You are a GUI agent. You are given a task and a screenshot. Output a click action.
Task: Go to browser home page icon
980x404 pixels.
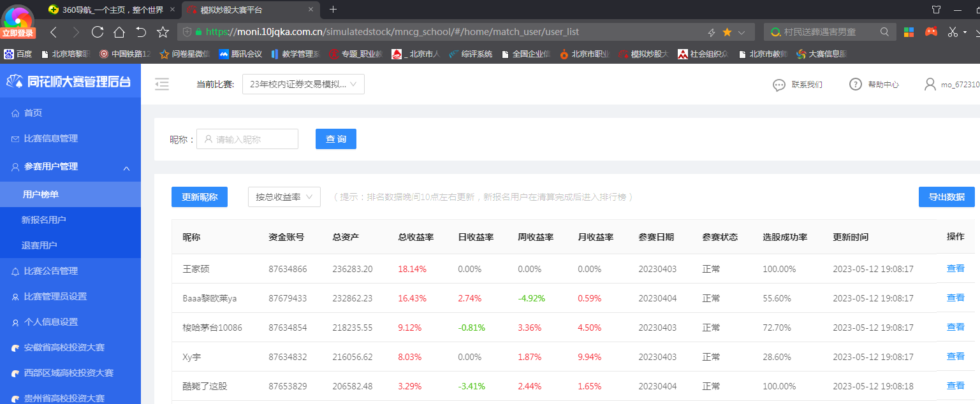(119, 32)
